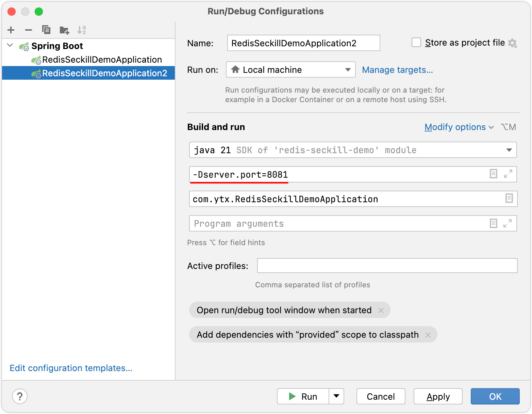Remove the Open run/debug tool window tag
The image size is (532, 414).
(x=381, y=310)
